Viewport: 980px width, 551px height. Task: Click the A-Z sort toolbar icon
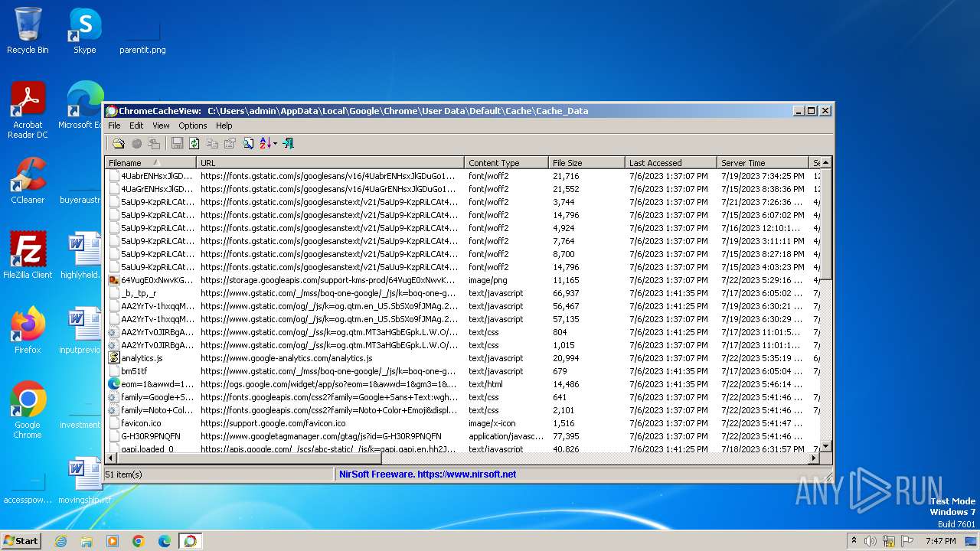tap(265, 143)
